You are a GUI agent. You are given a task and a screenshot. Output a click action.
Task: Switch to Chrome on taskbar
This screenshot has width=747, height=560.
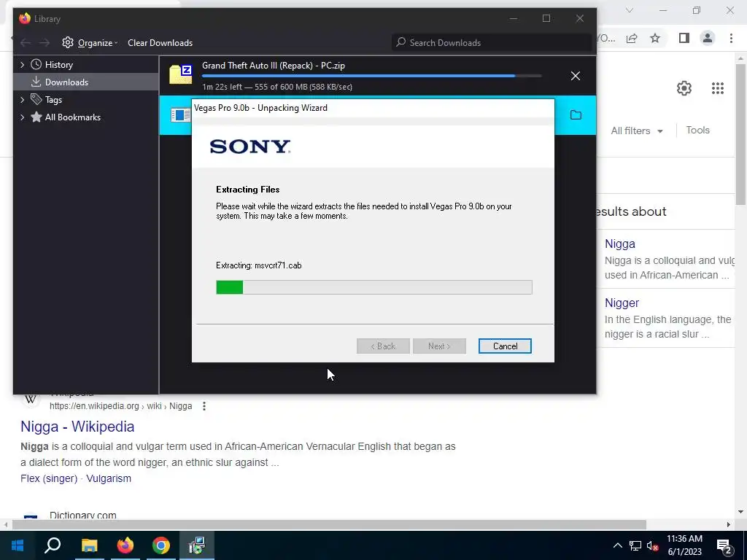(161, 545)
